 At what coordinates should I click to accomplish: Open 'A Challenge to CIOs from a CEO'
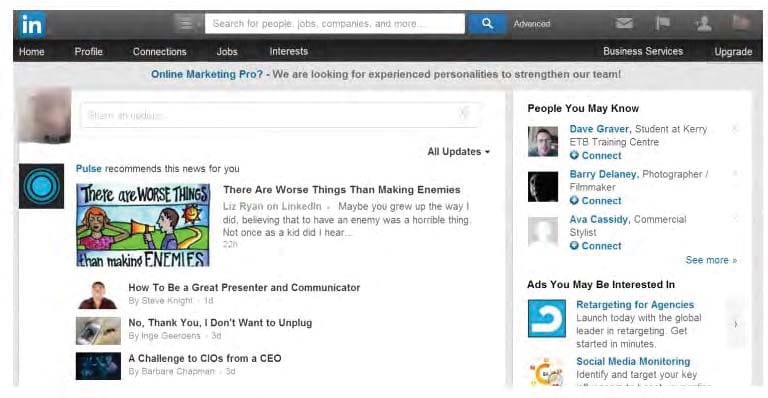pos(205,358)
